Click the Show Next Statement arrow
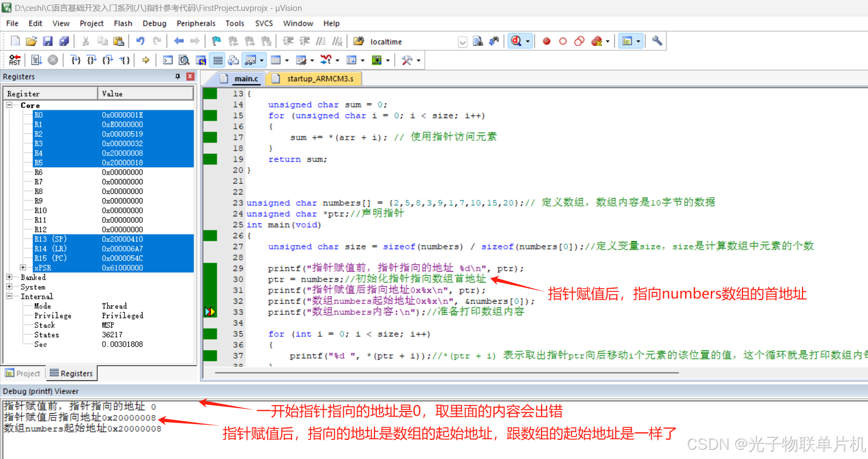The image size is (868, 459). [146, 60]
